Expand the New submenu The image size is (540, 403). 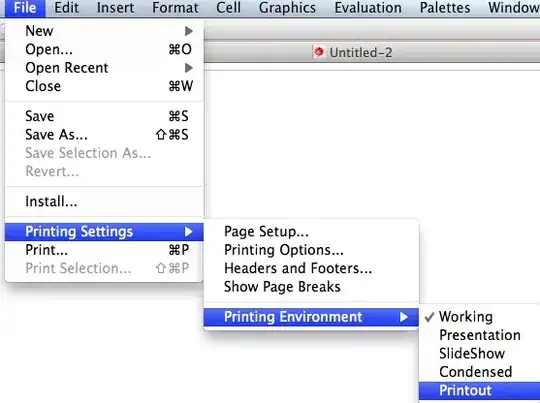104,31
